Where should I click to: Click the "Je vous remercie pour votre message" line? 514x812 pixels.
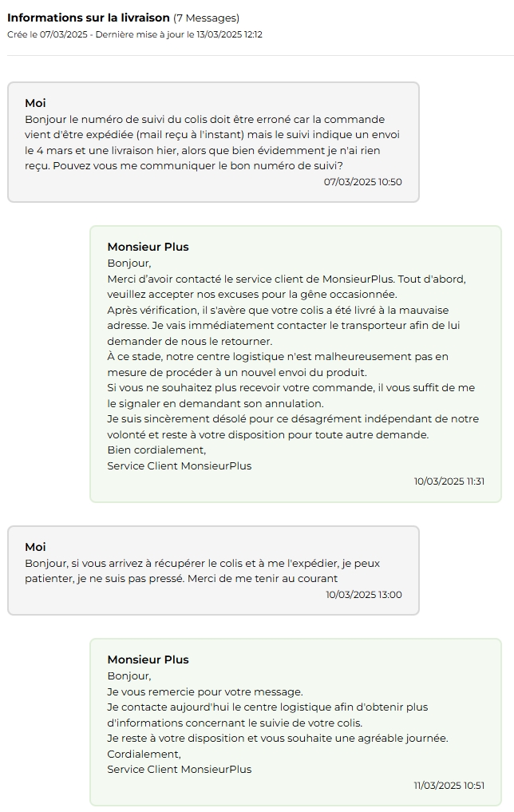coord(205,691)
